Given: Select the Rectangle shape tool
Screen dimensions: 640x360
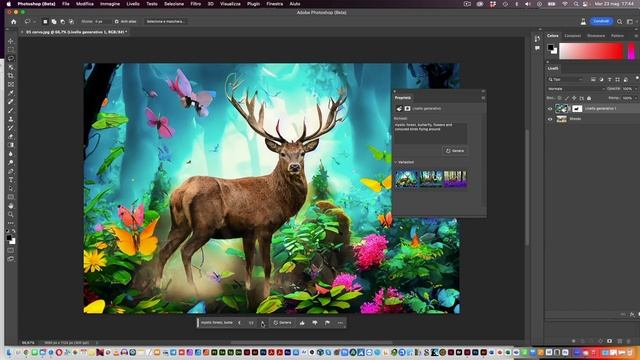Looking at the screenshot, I should [x=11, y=197].
